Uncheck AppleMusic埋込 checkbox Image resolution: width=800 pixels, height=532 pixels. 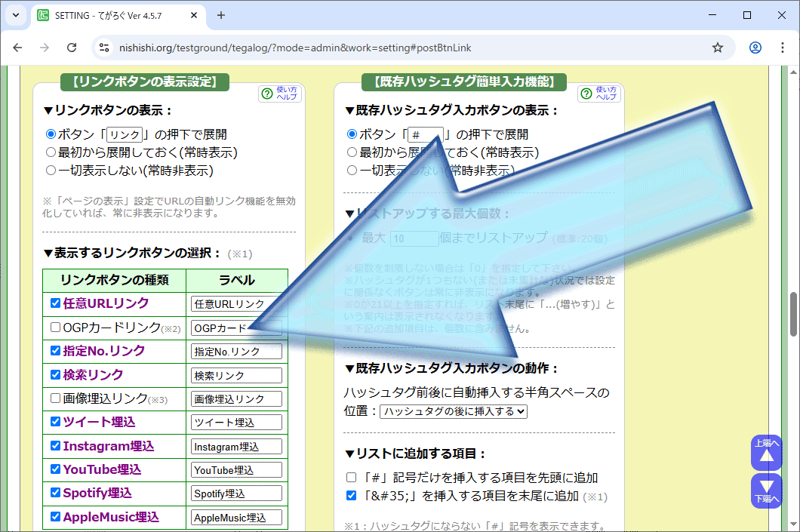[x=56, y=516]
